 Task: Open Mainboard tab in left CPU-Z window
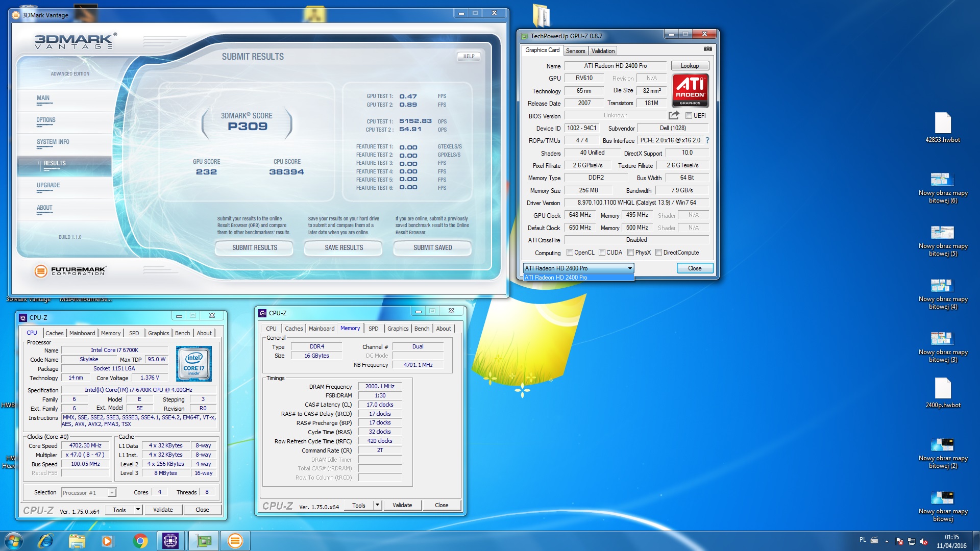[82, 333]
